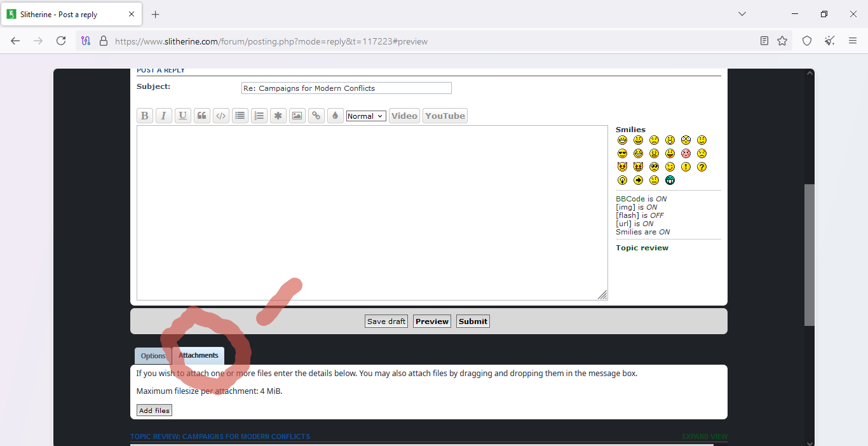Insert a quote block

pyautogui.click(x=202, y=116)
